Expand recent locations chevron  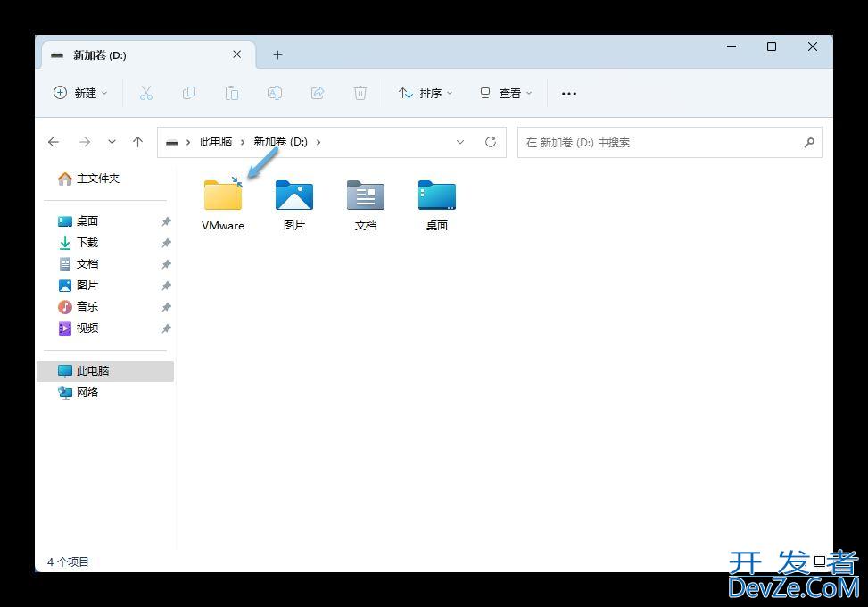click(x=112, y=142)
